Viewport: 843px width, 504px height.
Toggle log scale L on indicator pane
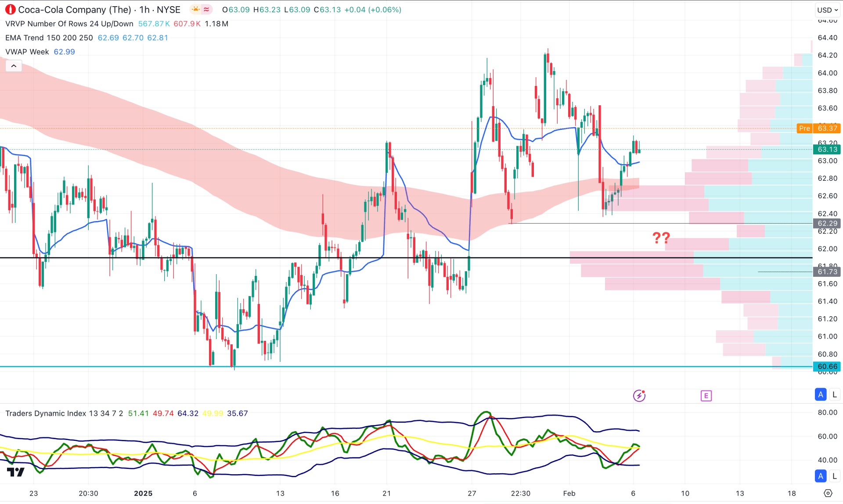835,475
